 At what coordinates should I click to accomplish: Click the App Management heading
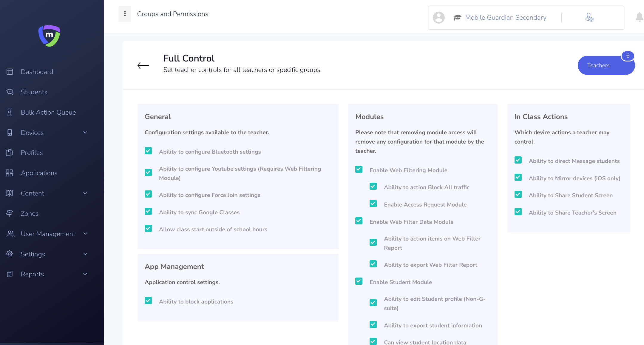click(174, 267)
